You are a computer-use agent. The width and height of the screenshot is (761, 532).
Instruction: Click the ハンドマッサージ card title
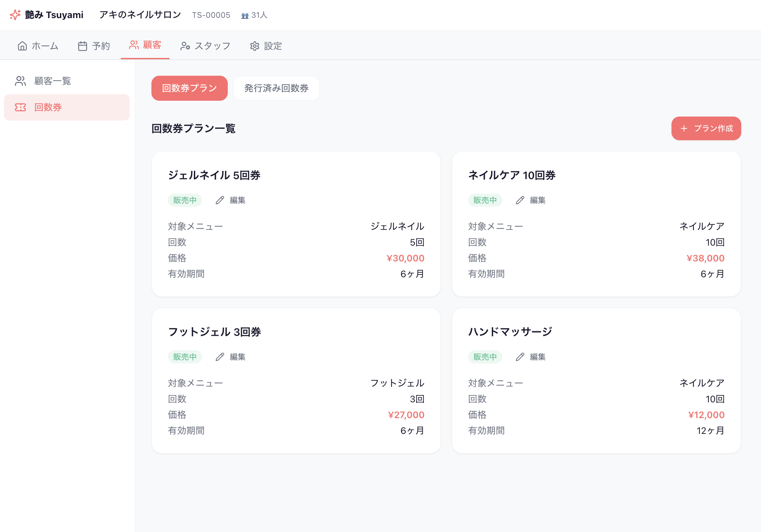tap(510, 332)
